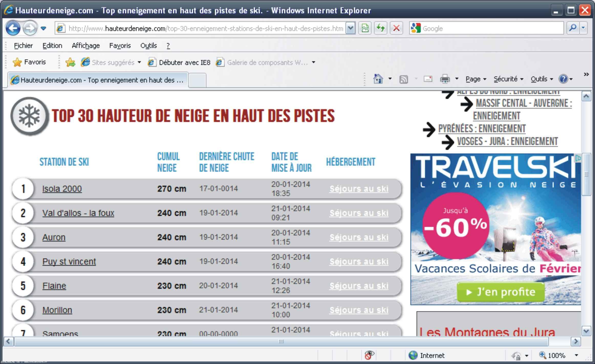Click horizontal scrollbar left arrow
595x364 pixels.
coord(8,341)
